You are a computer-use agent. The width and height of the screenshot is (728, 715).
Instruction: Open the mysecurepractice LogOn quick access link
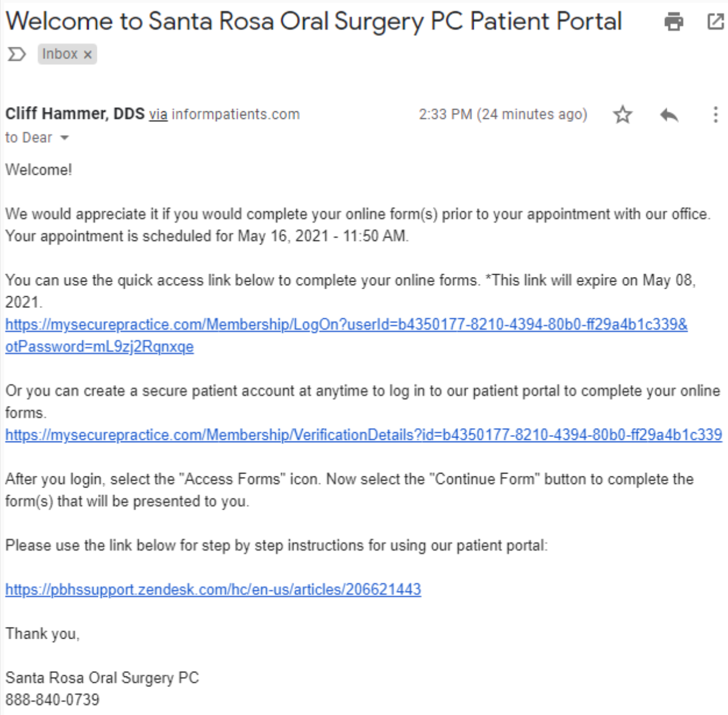[346, 324]
